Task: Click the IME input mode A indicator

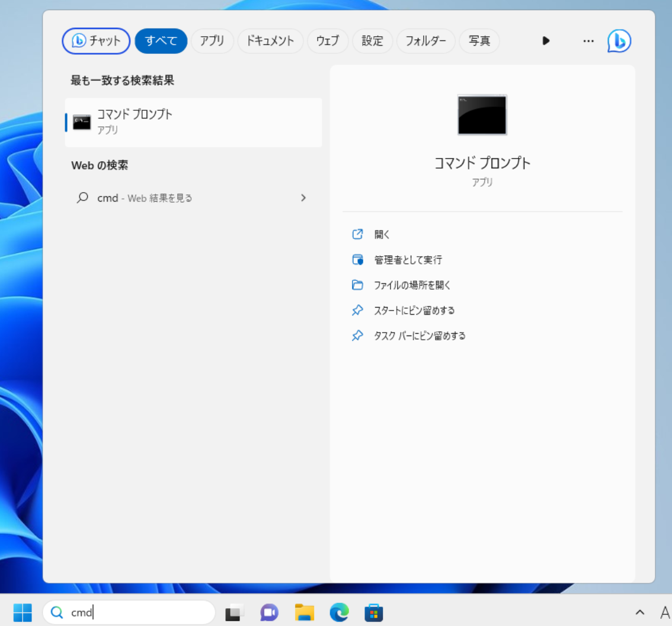Action: (x=665, y=612)
